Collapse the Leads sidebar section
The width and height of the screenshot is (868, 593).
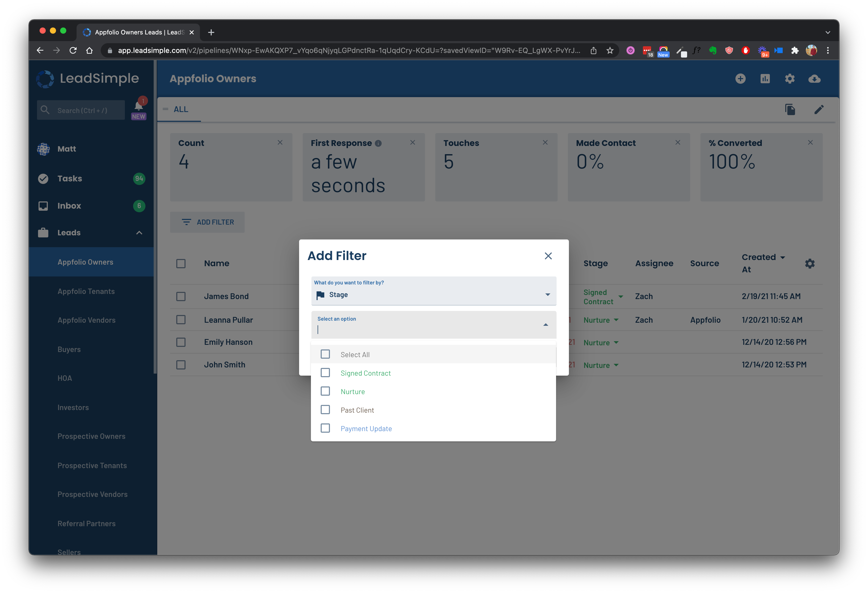pyautogui.click(x=139, y=233)
